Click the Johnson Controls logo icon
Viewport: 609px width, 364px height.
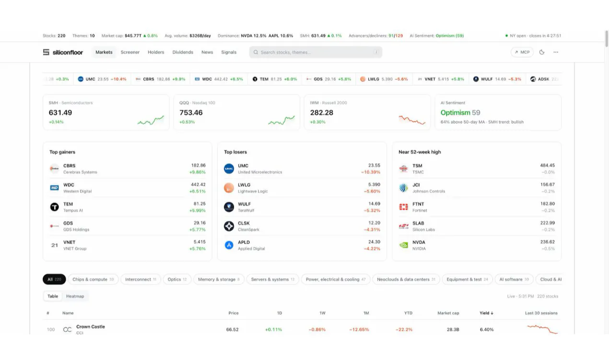[403, 188]
